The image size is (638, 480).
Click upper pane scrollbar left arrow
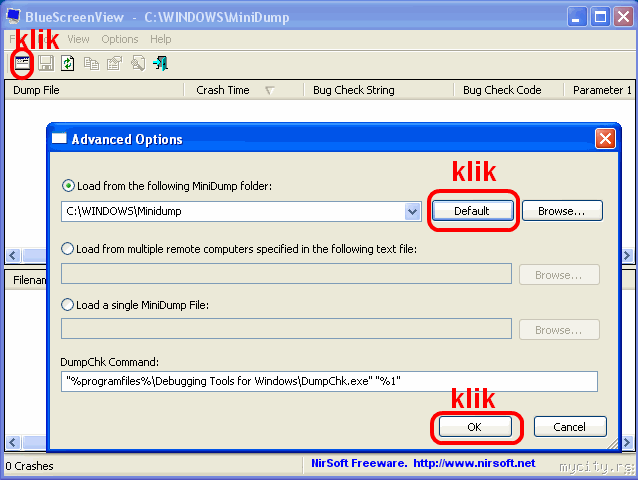tap(13, 255)
